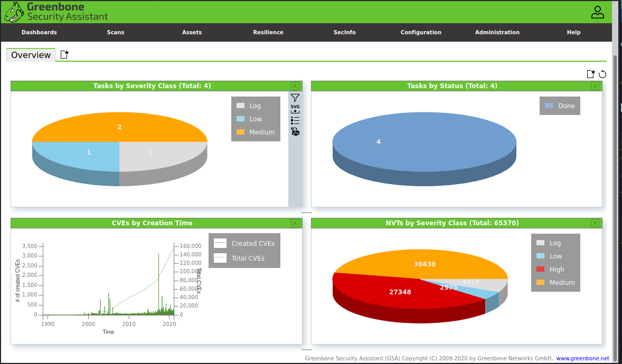The height and width of the screenshot is (364, 622).
Task: Expand the Configuration menu
Action: coord(421,32)
